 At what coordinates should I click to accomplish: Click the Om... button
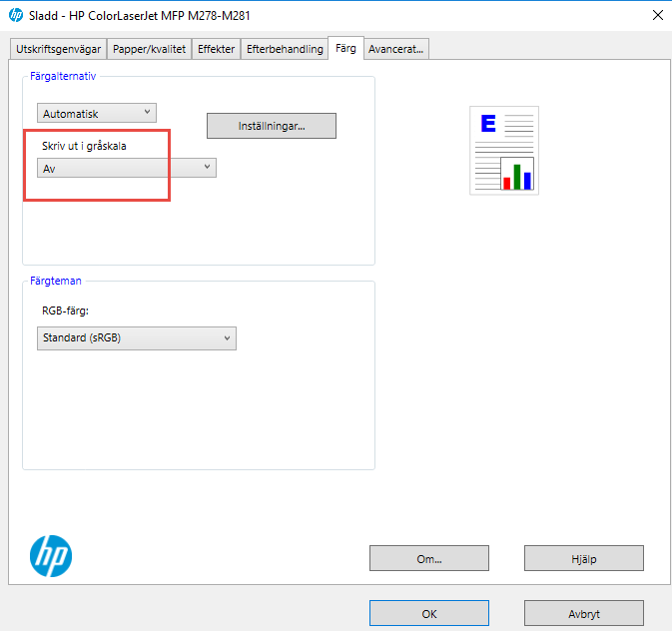tap(429, 558)
